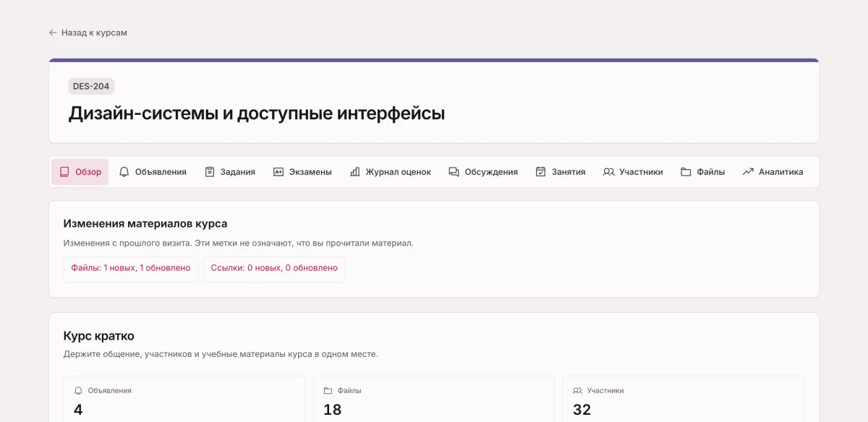Click the folder icon in Файлы summary card

point(328,390)
